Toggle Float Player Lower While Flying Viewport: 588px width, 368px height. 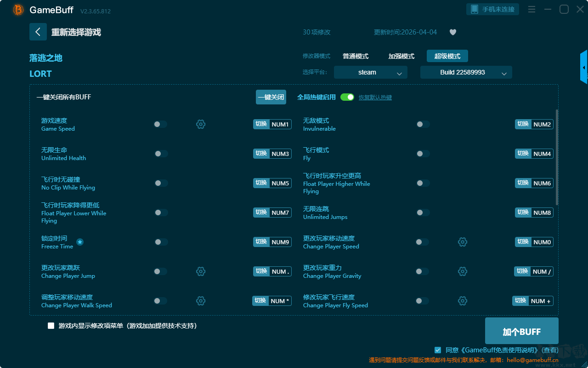point(161,213)
